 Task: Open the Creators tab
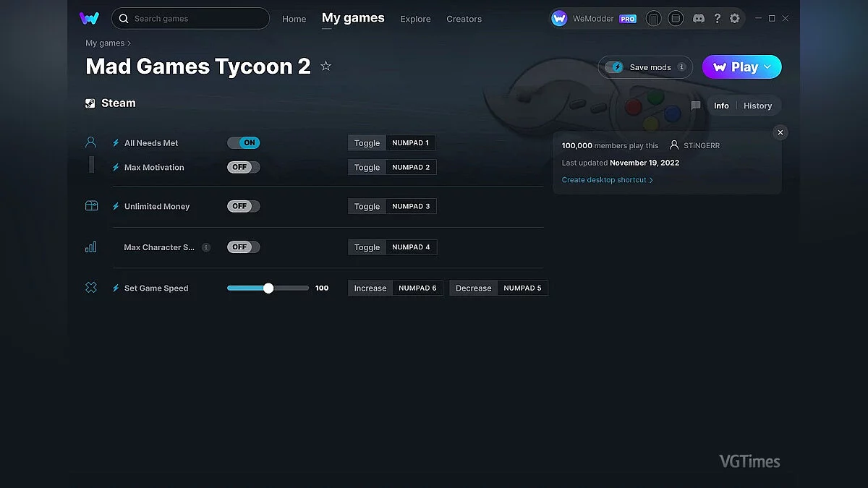point(464,19)
